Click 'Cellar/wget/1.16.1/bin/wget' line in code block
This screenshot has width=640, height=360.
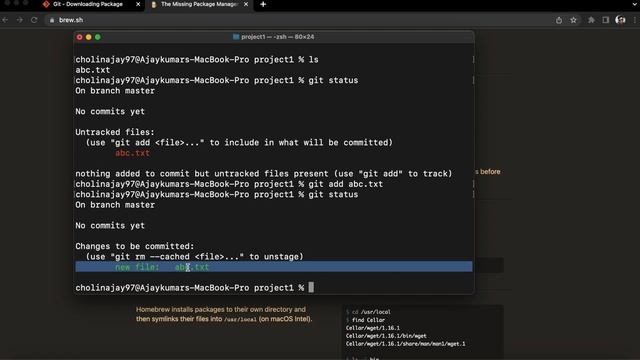(x=386, y=336)
